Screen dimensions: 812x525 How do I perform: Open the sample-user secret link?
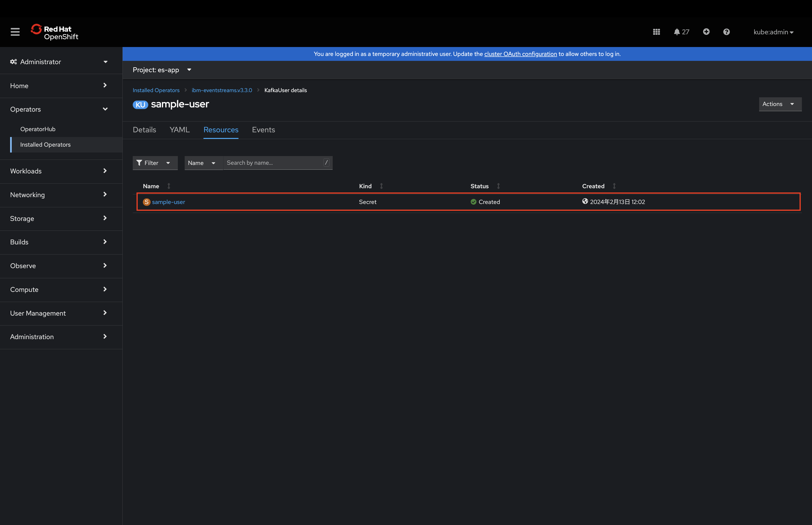coord(168,202)
